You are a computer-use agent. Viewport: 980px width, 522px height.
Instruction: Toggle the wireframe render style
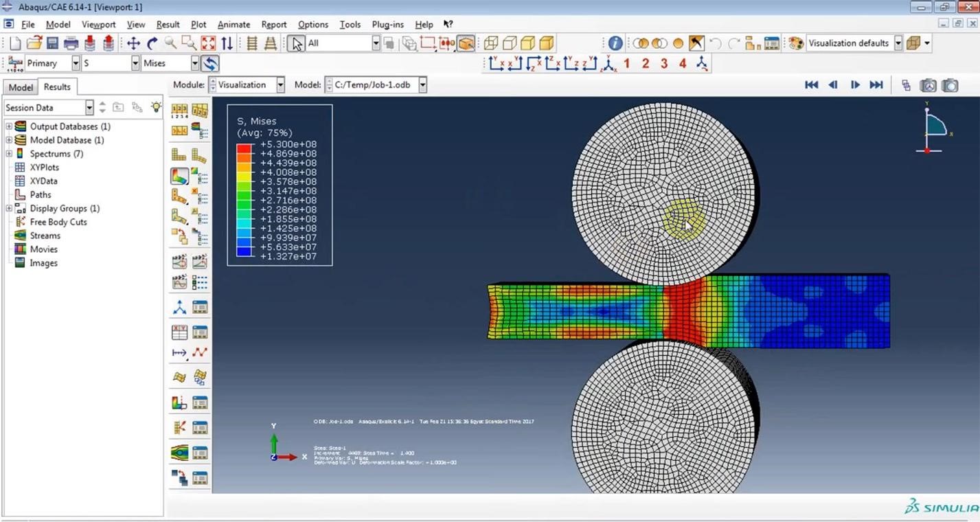click(491, 43)
